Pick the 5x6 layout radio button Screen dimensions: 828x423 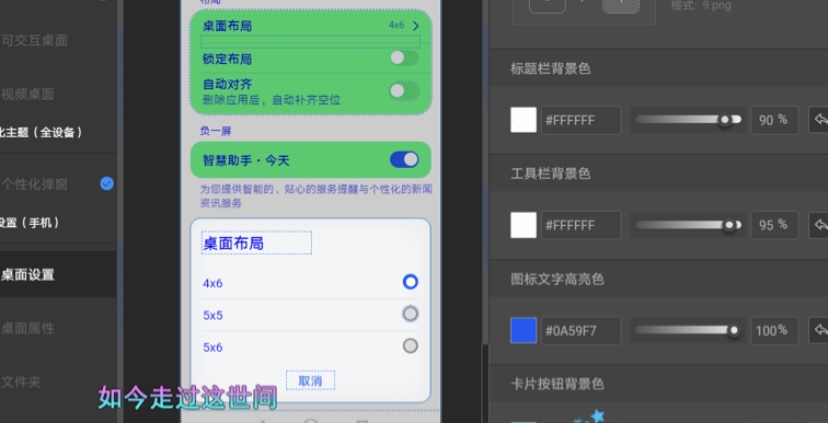click(x=410, y=346)
